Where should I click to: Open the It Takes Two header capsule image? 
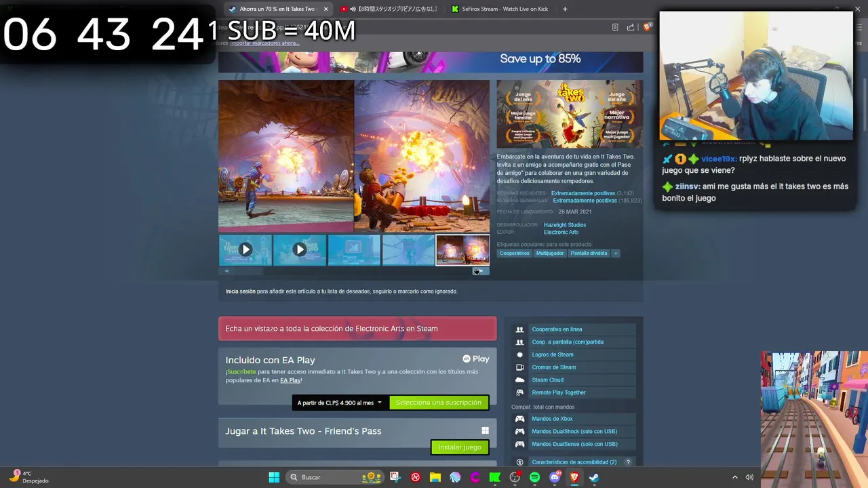pos(570,114)
